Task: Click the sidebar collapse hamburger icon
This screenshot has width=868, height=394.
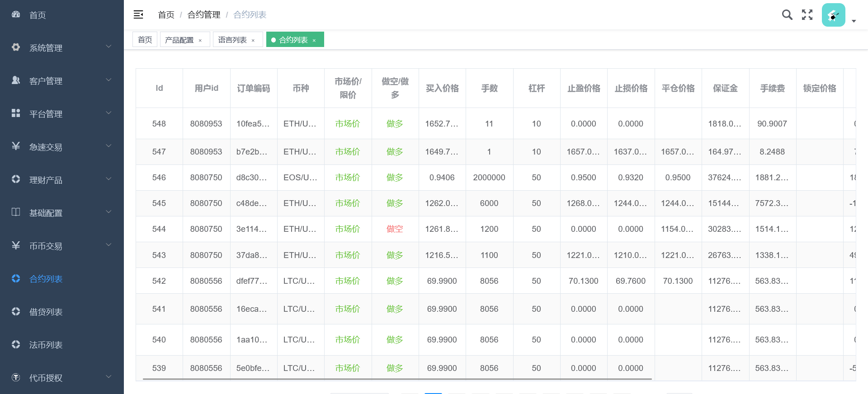Action: pos(138,15)
